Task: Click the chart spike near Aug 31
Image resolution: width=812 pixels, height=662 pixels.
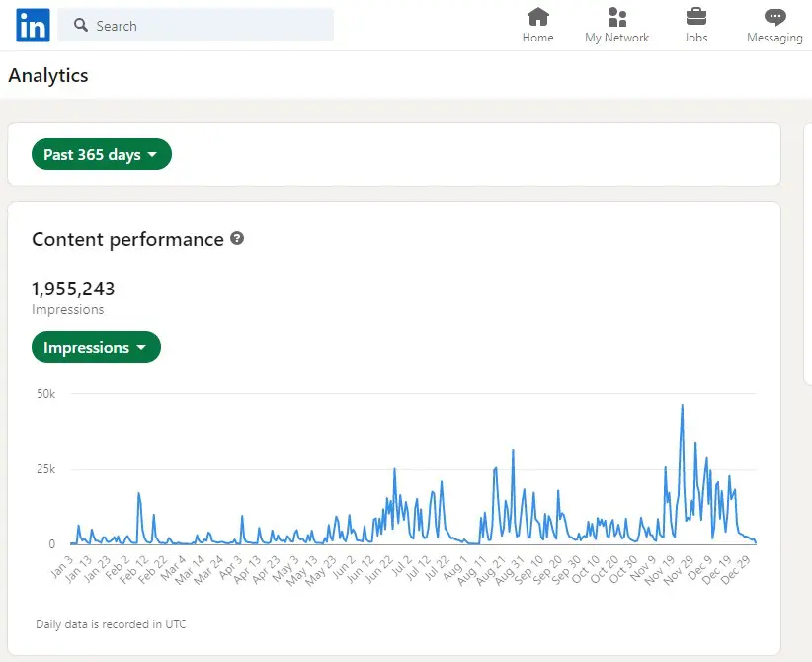Action: pyautogui.click(x=514, y=450)
